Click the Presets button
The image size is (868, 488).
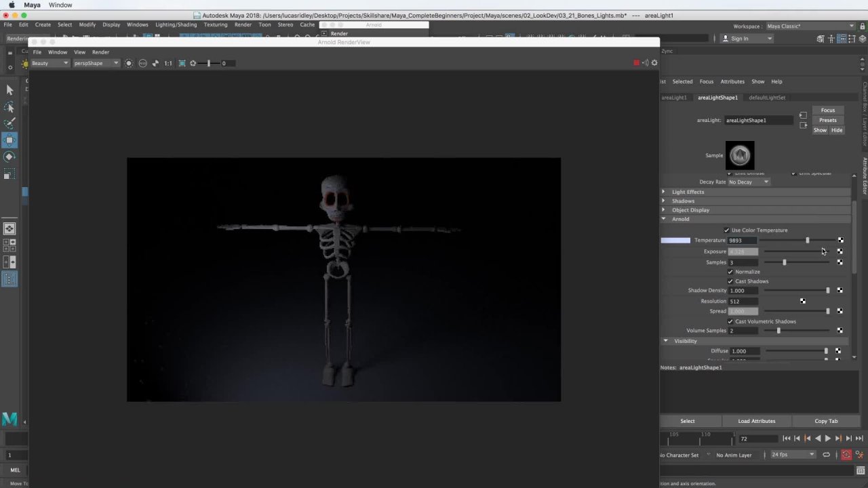tap(827, 120)
